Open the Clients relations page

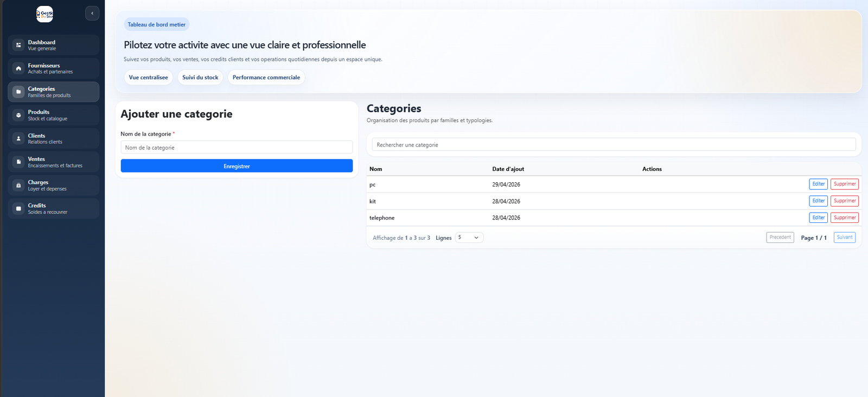point(53,138)
